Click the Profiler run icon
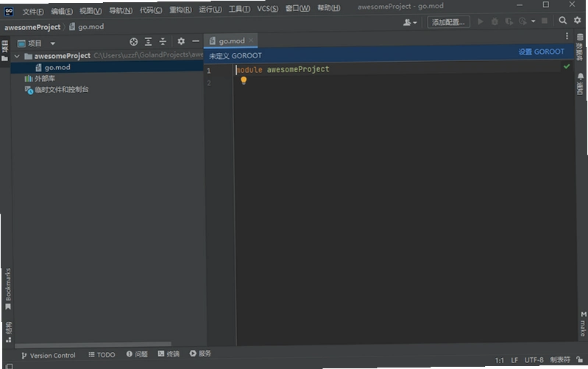 click(x=523, y=21)
